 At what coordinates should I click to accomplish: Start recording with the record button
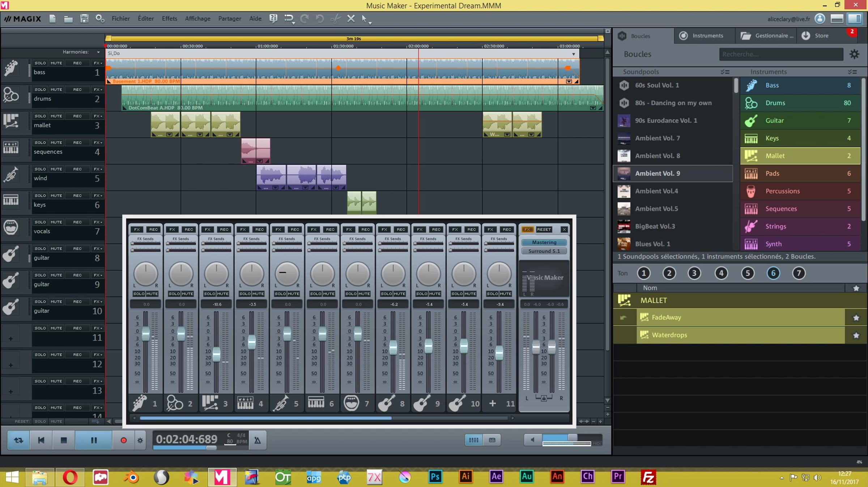(x=123, y=440)
